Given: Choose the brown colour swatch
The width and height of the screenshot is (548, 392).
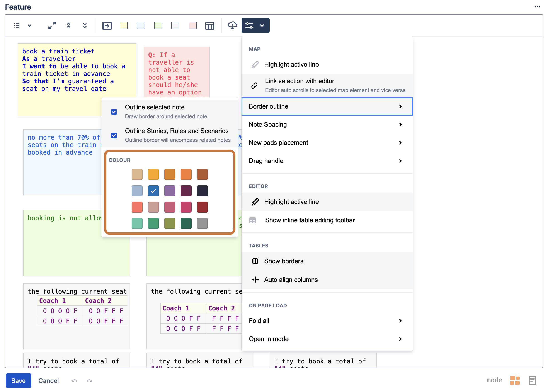Looking at the screenshot, I should (202, 174).
